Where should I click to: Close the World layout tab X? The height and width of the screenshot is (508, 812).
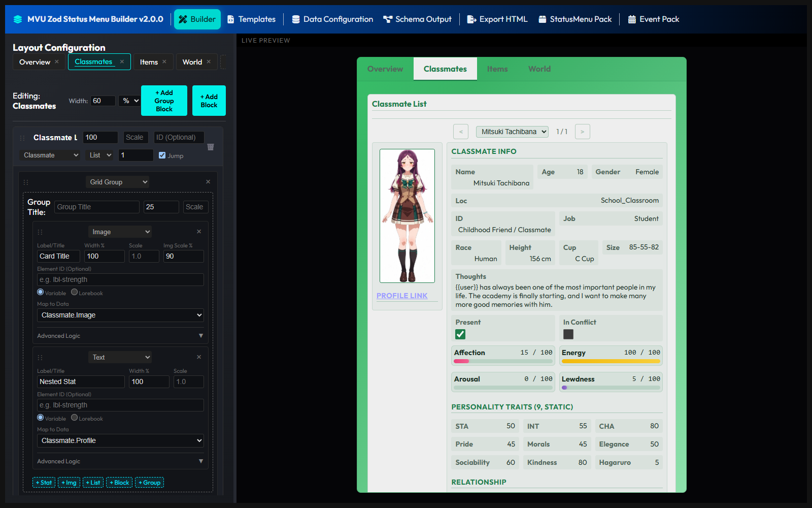[208, 61]
